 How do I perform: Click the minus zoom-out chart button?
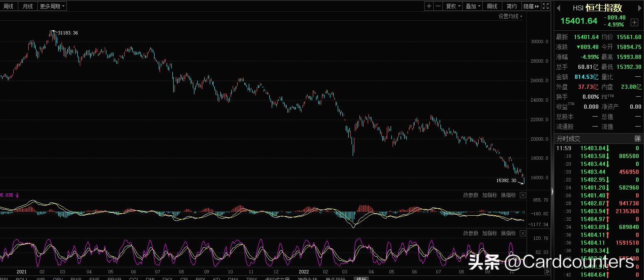(x=438, y=6)
